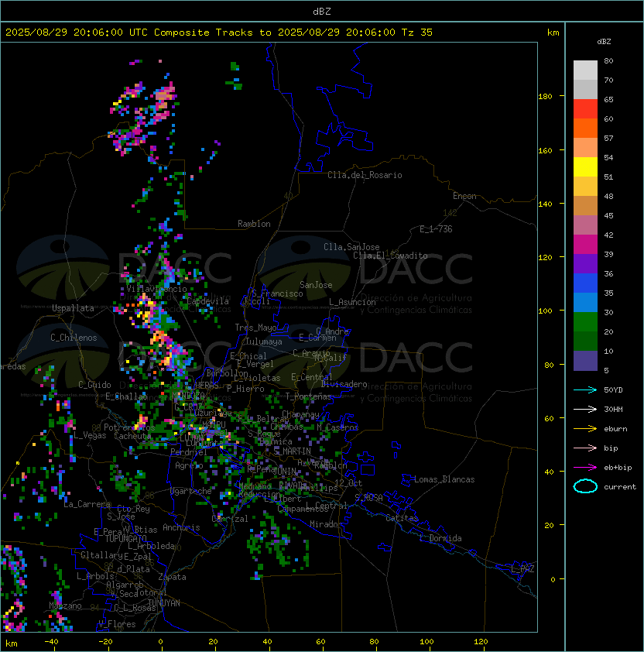Screen dimensions: 644x652
Task: Click the eb+bip legend label
Action: (x=618, y=468)
